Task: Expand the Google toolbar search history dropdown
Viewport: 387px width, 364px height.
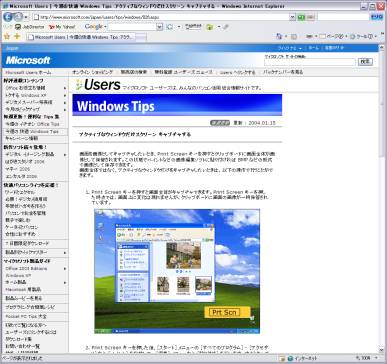Action: [x=160, y=27]
